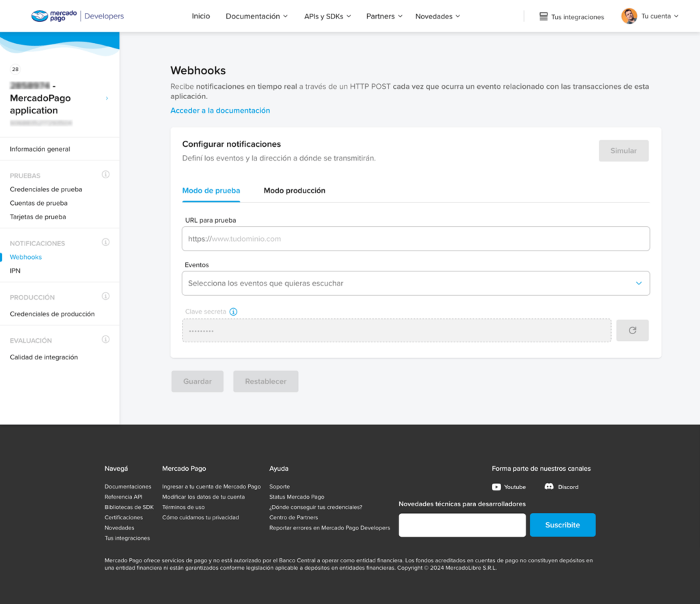Open Acceder a la documentación link
The width and height of the screenshot is (700, 604).
220,111
